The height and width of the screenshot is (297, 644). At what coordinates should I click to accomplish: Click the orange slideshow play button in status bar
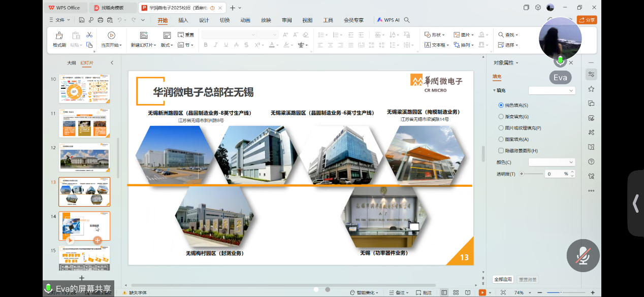(482, 292)
